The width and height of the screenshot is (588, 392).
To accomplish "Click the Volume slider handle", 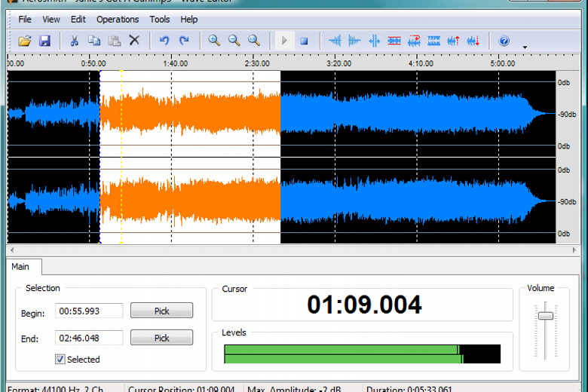I will coord(546,315).
